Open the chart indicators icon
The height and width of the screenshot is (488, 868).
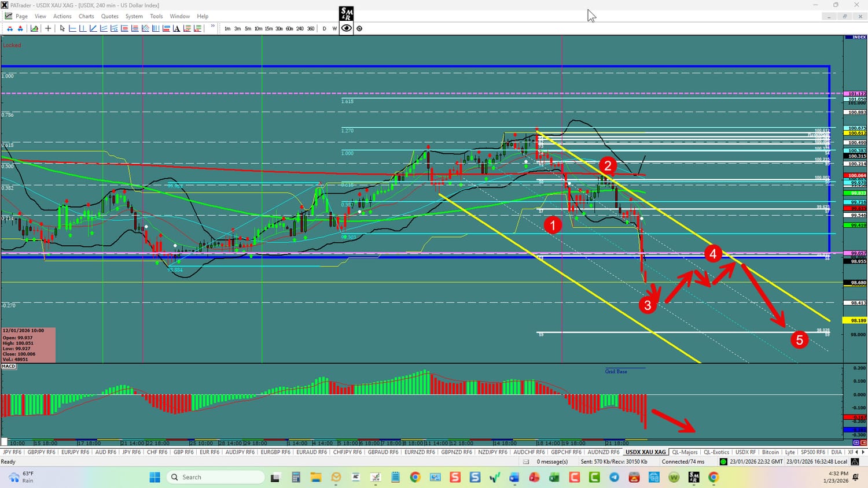pos(35,28)
